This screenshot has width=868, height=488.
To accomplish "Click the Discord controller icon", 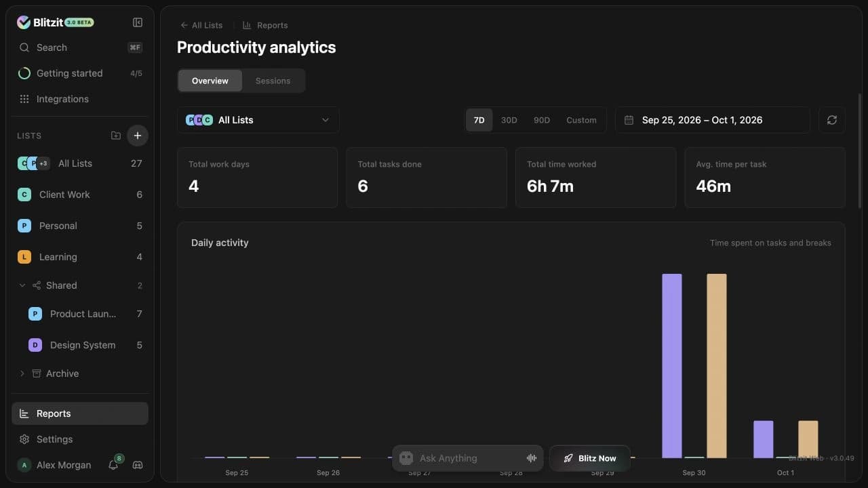I will (x=138, y=465).
